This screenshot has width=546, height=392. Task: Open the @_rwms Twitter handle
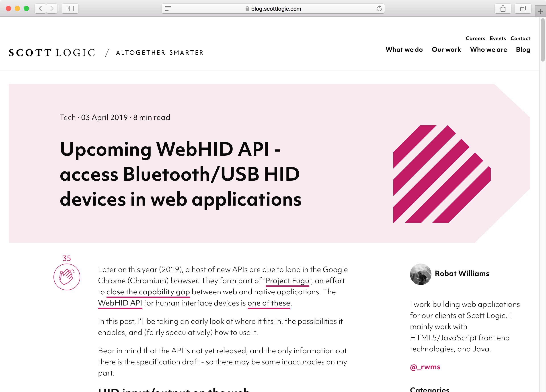pyautogui.click(x=425, y=367)
